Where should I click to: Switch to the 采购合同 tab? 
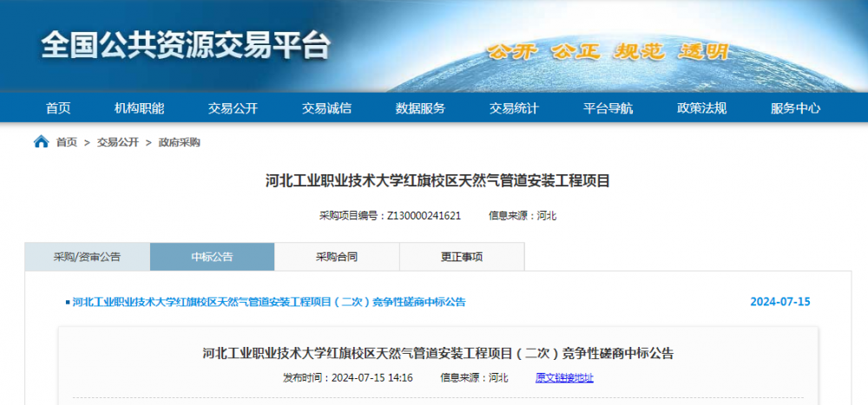[x=337, y=257]
